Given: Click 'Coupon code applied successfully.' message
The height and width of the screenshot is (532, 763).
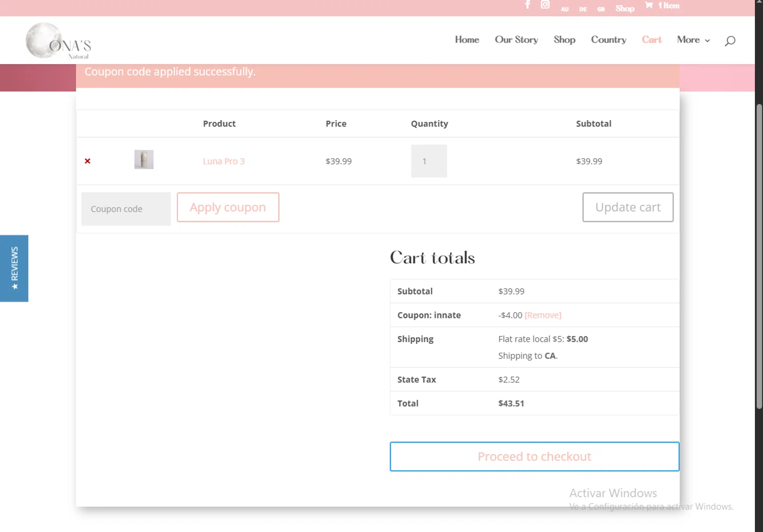Looking at the screenshot, I should tap(170, 72).
